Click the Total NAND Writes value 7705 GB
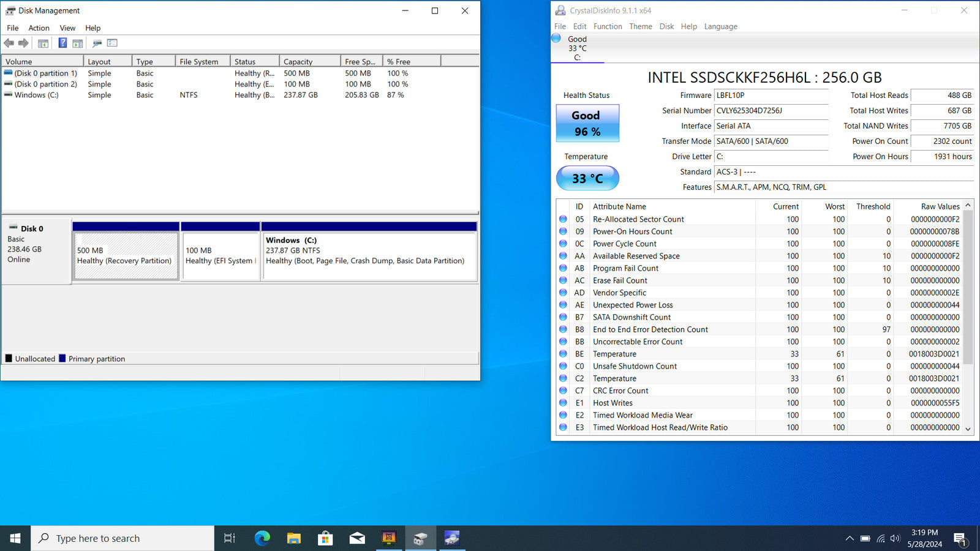The width and height of the screenshot is (980, 551). pyautogui.click(x=942, y=126)
